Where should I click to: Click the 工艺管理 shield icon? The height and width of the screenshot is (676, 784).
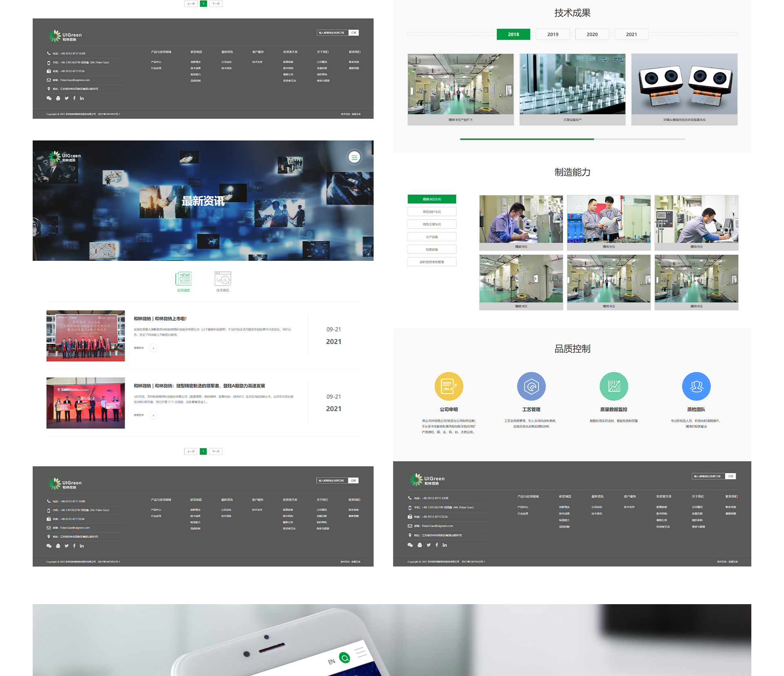point(531,386)
